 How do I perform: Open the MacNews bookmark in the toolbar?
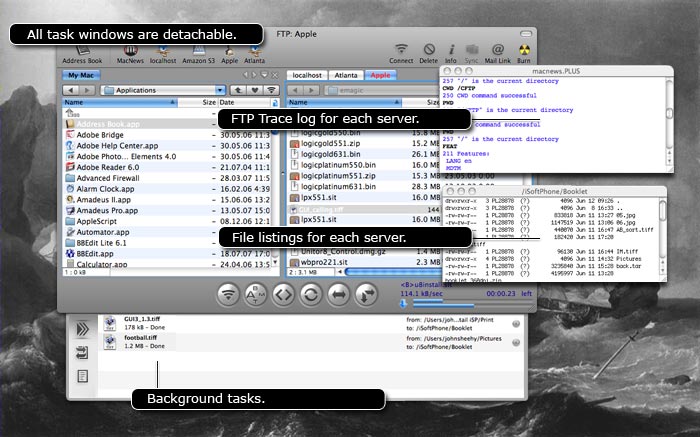[130, 55]
